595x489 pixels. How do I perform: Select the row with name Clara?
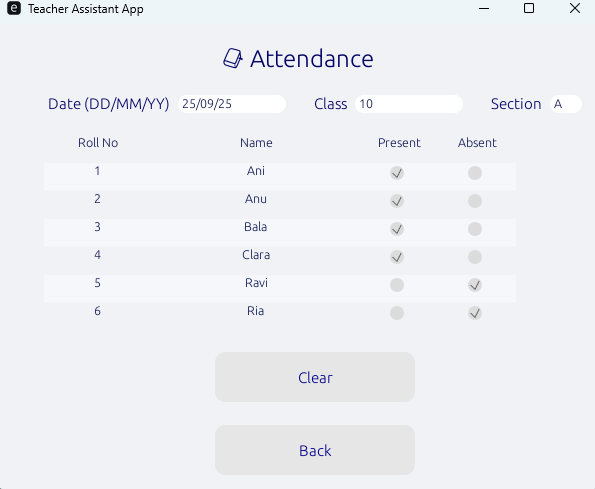[x=280, y=257]
